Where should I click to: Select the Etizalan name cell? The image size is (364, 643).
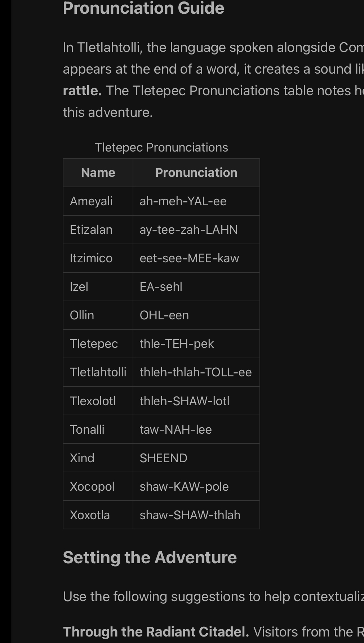coord(91,229)
